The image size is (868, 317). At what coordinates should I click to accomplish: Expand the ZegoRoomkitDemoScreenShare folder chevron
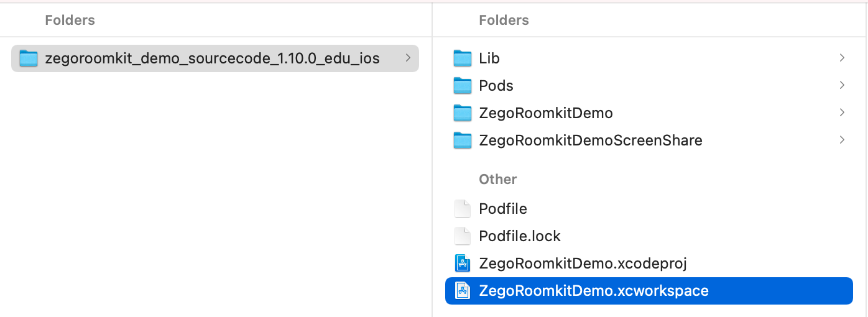(842, 140)
